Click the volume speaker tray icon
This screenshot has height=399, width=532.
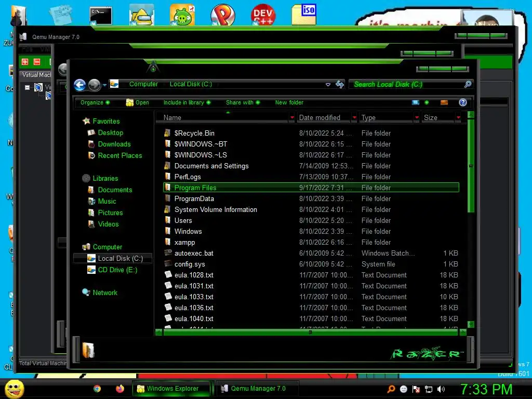(x=441, y=389)
